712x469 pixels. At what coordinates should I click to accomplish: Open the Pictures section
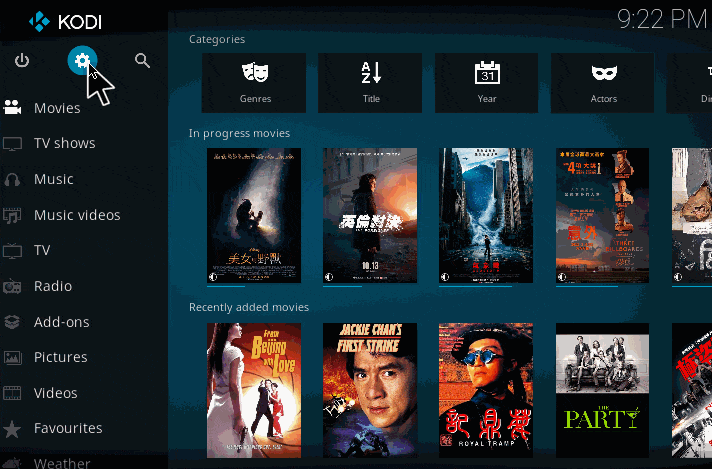click(x=61, y=357)
